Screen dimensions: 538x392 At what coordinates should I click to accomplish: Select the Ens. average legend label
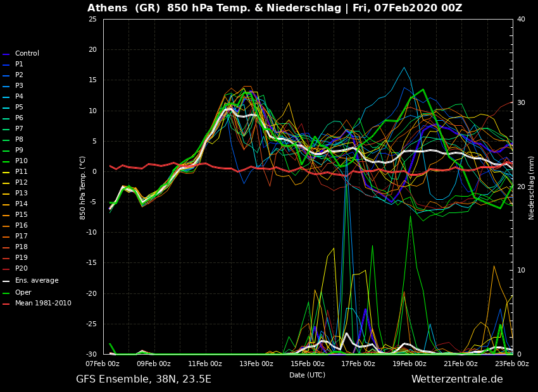37,280
